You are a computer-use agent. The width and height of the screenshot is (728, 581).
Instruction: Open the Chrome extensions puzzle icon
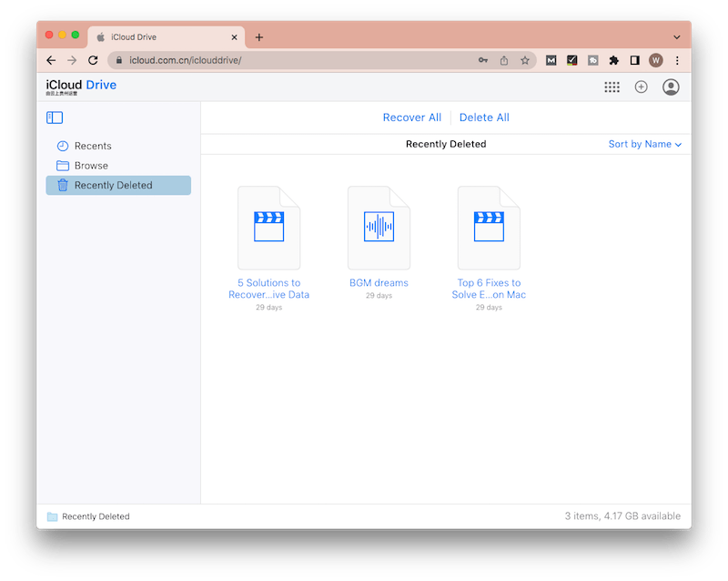click(x=614, y=60)
